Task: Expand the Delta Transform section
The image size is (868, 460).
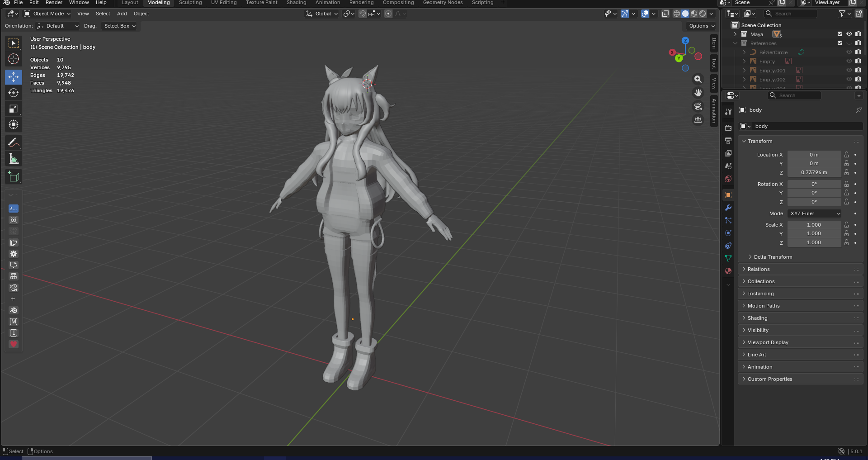Action: pos(773,257)
